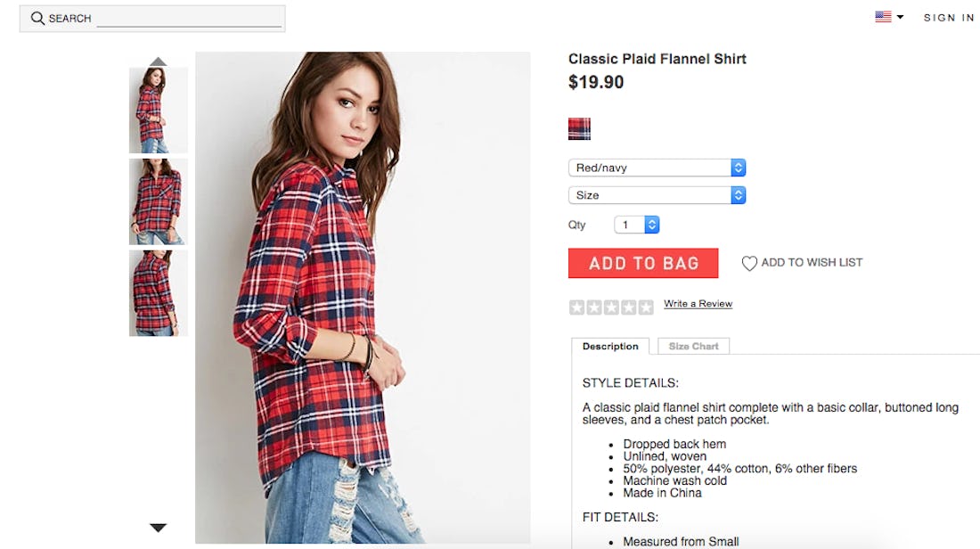Select the second product thumbnail
980x549 pixels.
click(158, 201)
